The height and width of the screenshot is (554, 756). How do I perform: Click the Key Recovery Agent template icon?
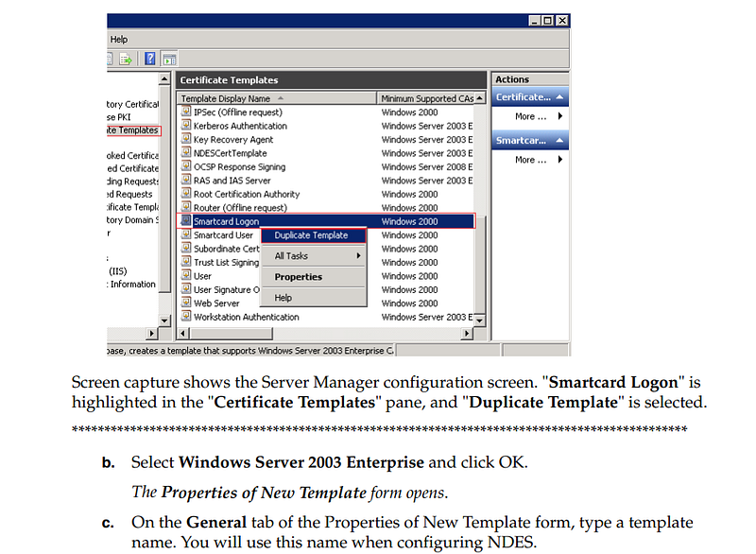[186, 139]
